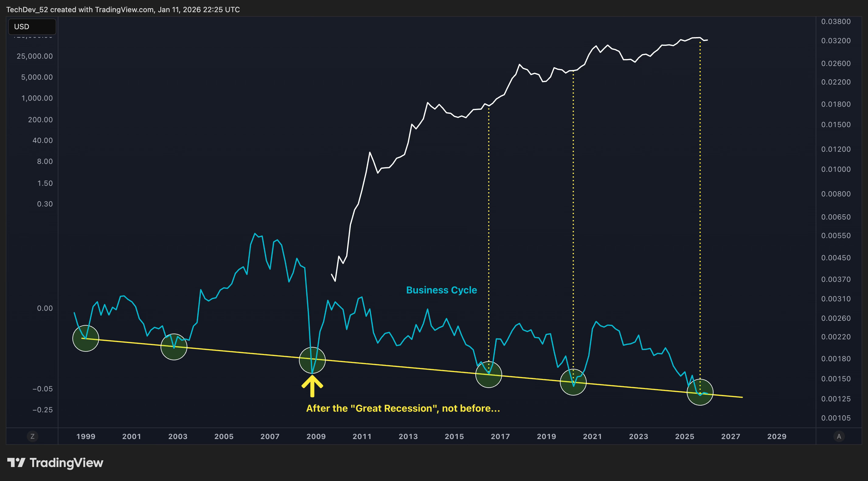The height and width of the screenshot is (481, 868).
Task: Select the rightmost green circle marker
Action: point(700,393)
